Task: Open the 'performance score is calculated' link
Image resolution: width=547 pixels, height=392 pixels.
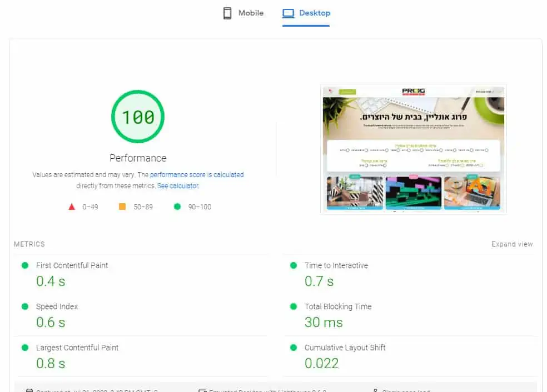Action: [197, 174]
